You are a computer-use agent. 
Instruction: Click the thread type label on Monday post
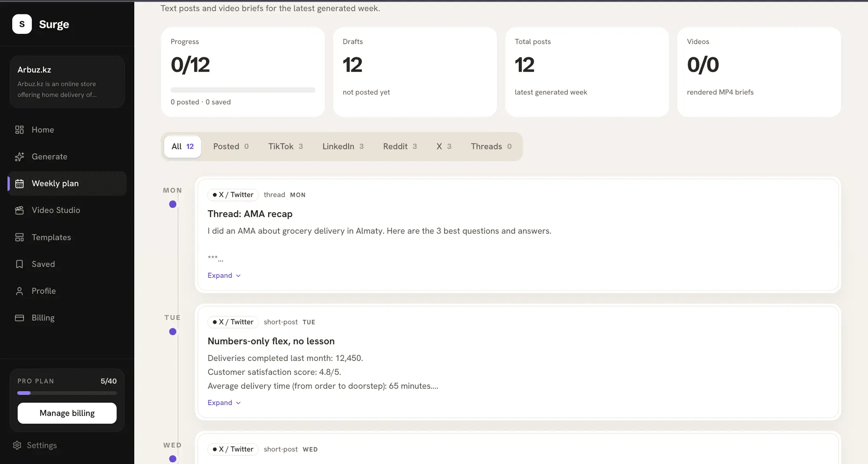[x=274, y=195]
